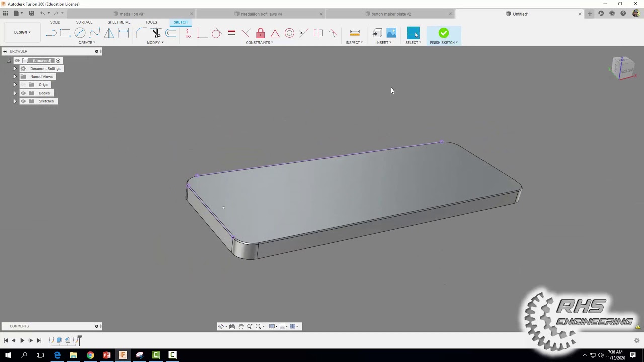Click the Look At navigation icon
Viewport: 644px width, 362px height.
(232, 326)
